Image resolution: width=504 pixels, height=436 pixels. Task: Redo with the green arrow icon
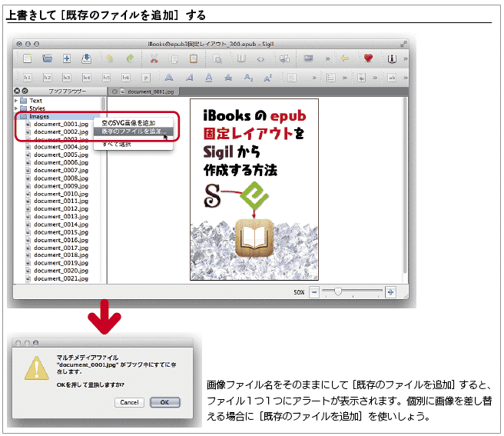tap(130, 58)
